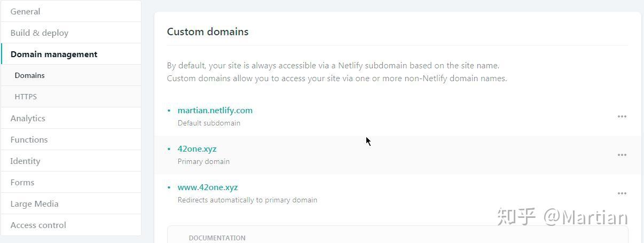Open the General settings section
This screenshot has height=243, width=644.
point(25,11)
